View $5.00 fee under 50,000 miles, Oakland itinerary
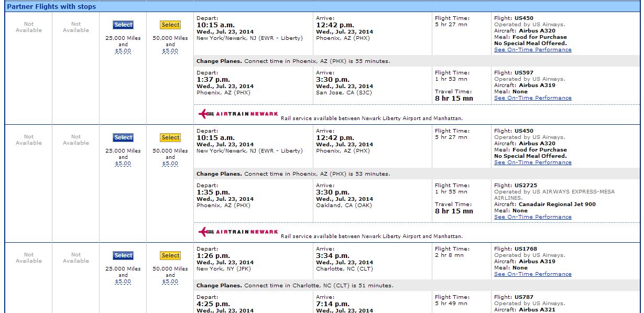This screenshot has width=644, height=313. pos(170,164)
